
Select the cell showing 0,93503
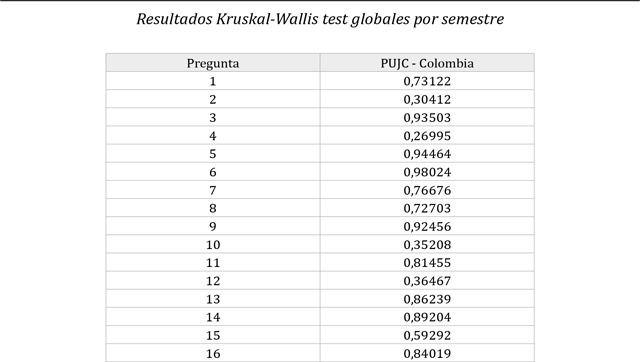pyautogui.click(x=427, y=117)
